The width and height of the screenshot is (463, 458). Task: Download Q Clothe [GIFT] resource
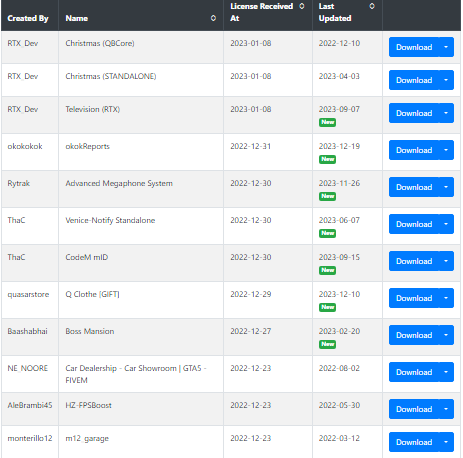pyautogui.click(x=414, y=298)
